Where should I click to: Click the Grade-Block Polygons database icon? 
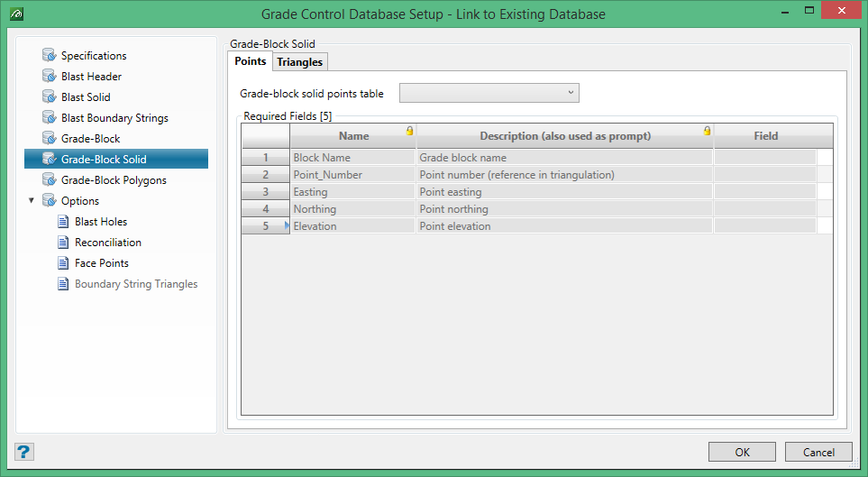tap(49, 180)
